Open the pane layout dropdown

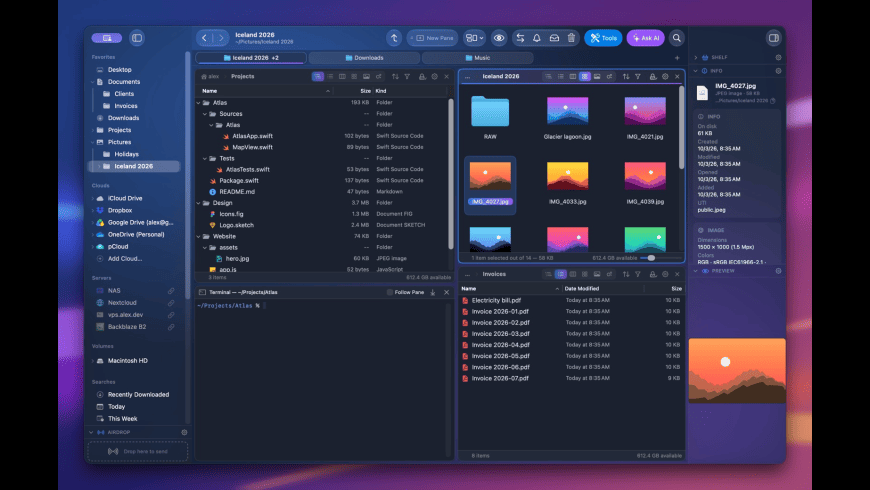pyautogui.click(x=474, y=38)
